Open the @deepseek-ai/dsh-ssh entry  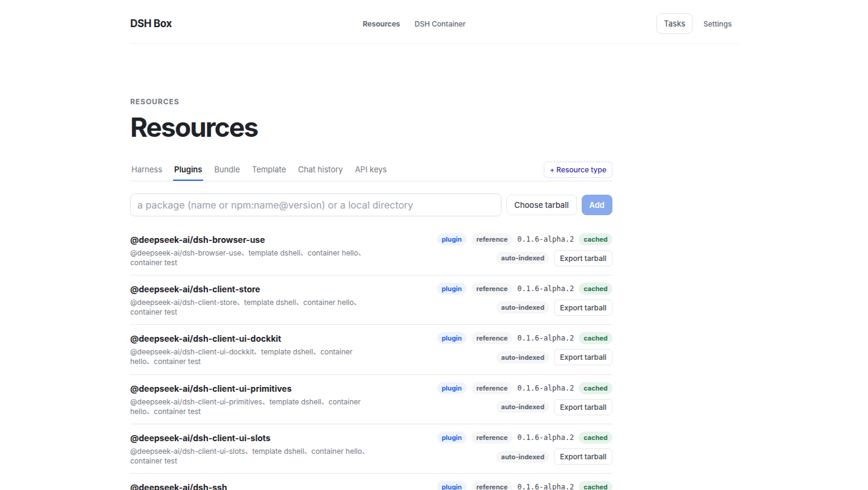pyautogui.click(x=178, y=486)
